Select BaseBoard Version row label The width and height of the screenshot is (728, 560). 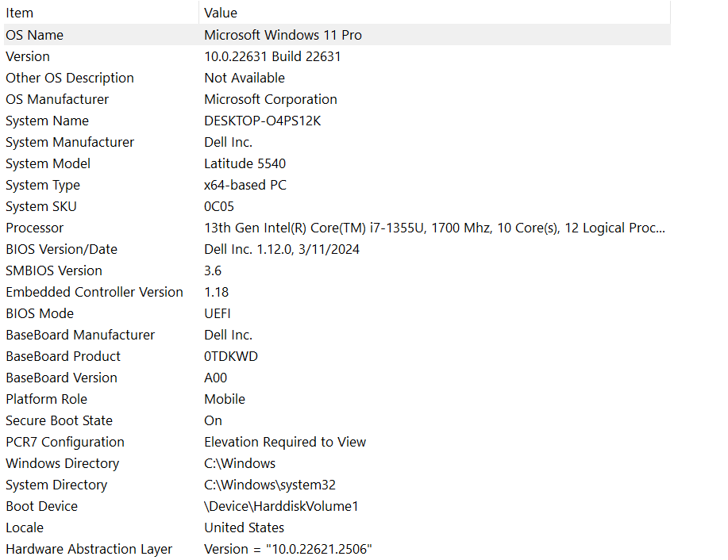(61, 378)
